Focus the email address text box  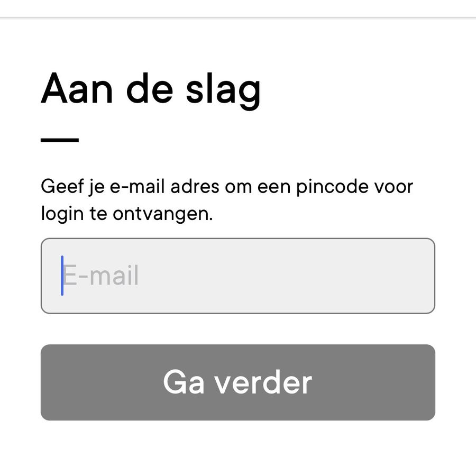pos(237,276)
